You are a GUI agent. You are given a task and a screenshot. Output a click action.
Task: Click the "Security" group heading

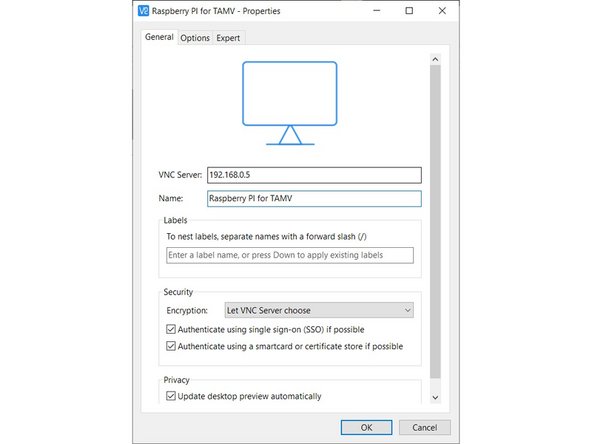pyautogui.click(x=178, y=292)
